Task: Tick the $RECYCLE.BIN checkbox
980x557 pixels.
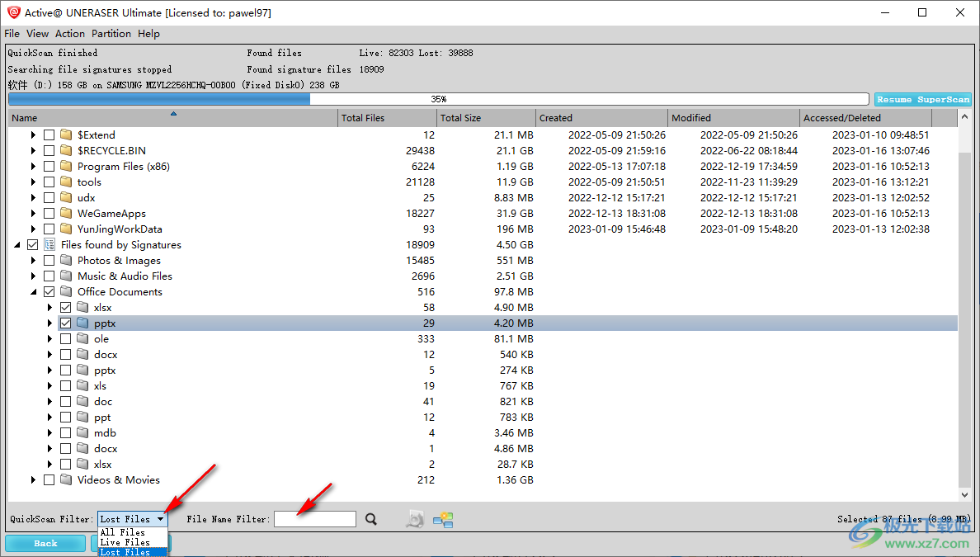Action: 49,151
